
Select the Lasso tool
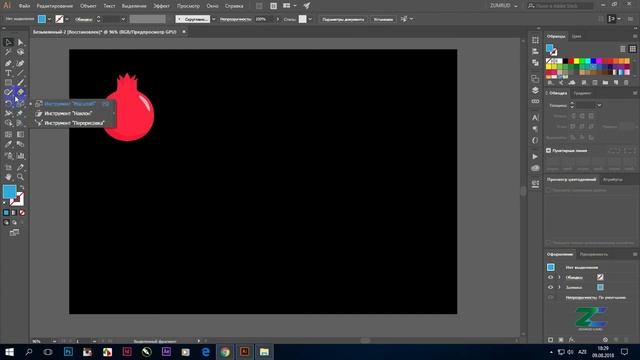coord(20,52)
